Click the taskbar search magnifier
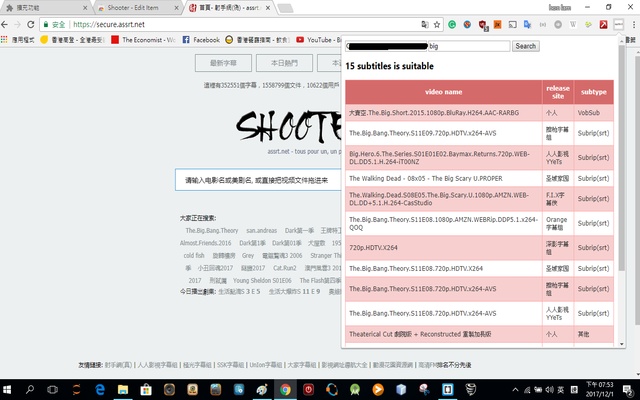This screenshot has height=400, width=640. pos(30,390)
